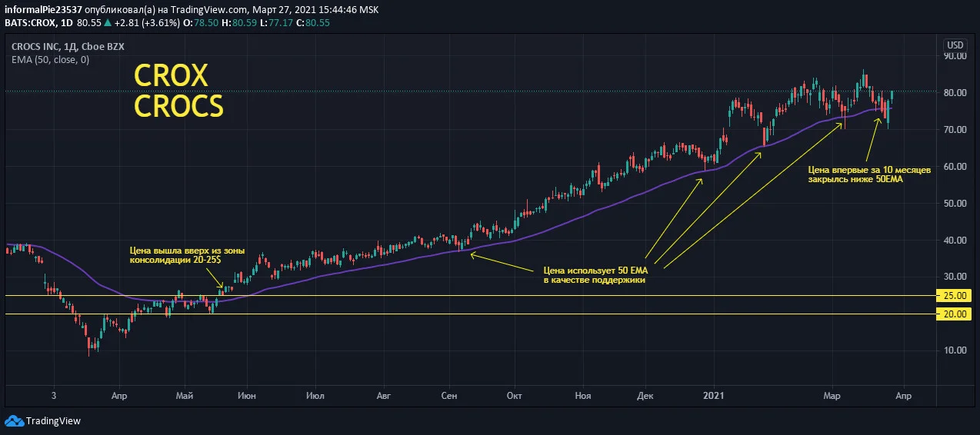Click the large yellow CROX heading

(171, 76)
